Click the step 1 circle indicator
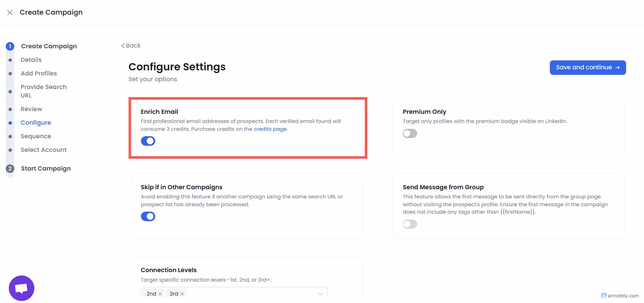This screenshot has width=644, height=303. pyautogui.click(x=10, y=46)
